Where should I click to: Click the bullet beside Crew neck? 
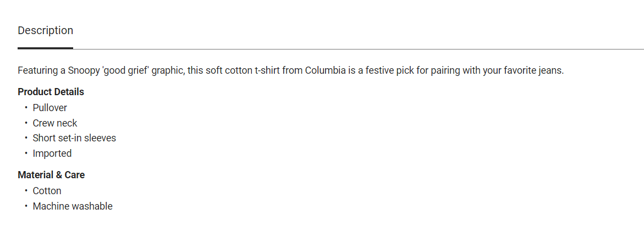coord(25,123)
